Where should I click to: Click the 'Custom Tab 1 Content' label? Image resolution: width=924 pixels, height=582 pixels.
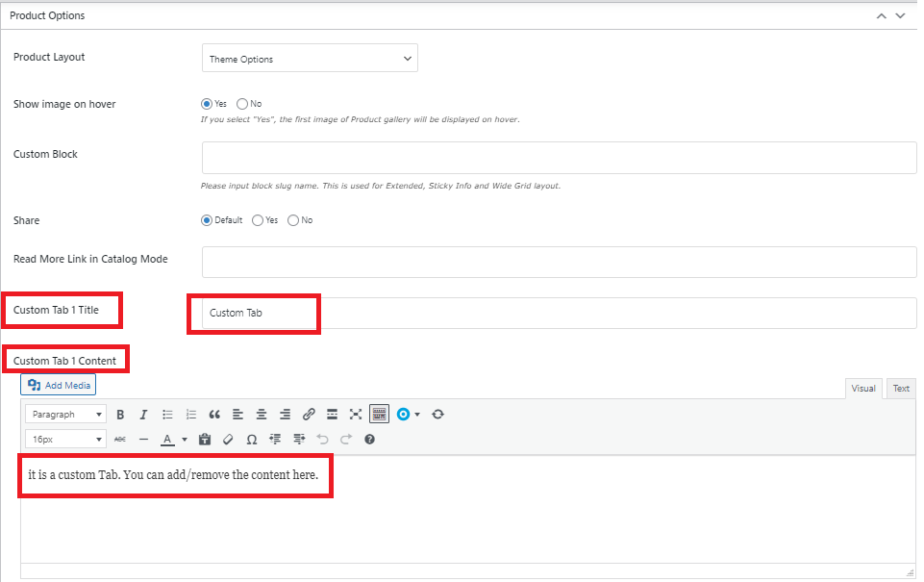point(64,361)
